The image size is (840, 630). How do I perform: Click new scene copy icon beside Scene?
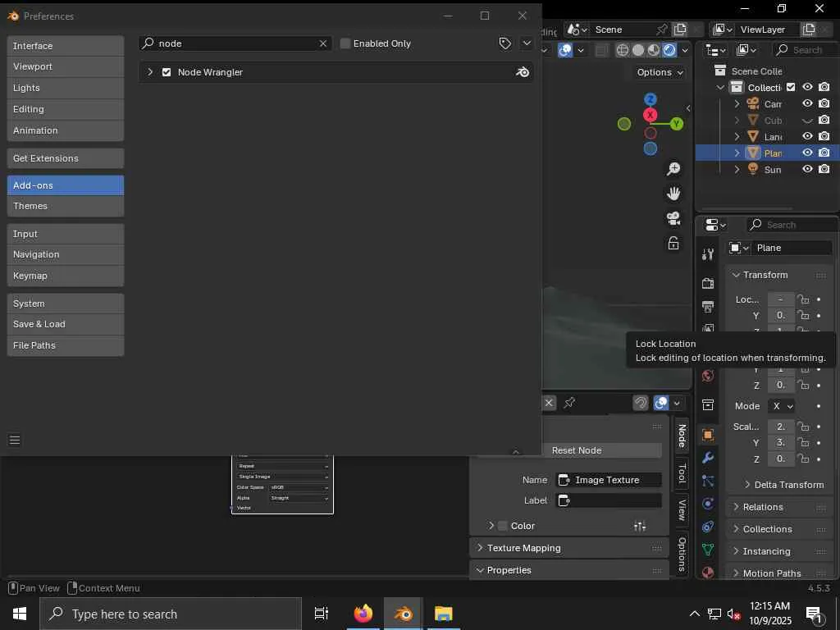point(680,30)
